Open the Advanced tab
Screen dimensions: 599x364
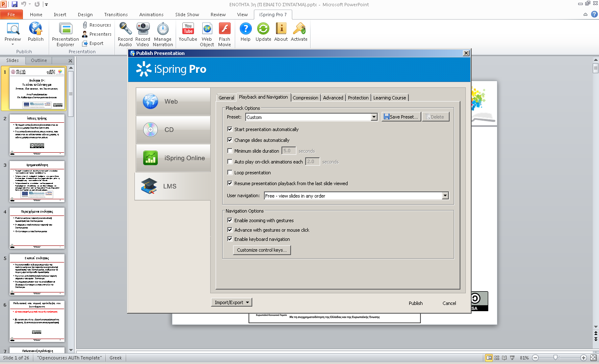pyautogui.click(x=333, y=98)
